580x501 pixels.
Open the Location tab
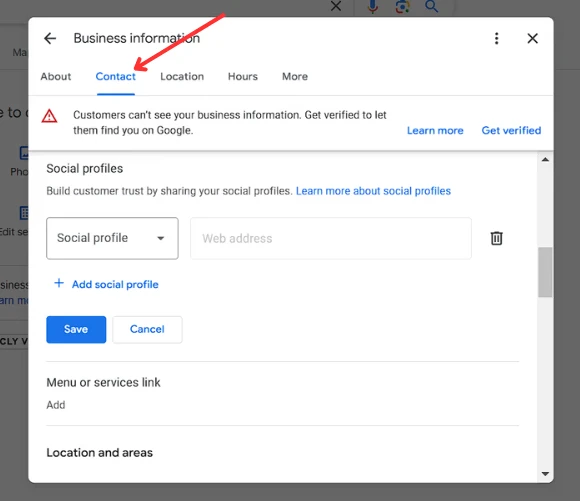(x=182, y=77)
